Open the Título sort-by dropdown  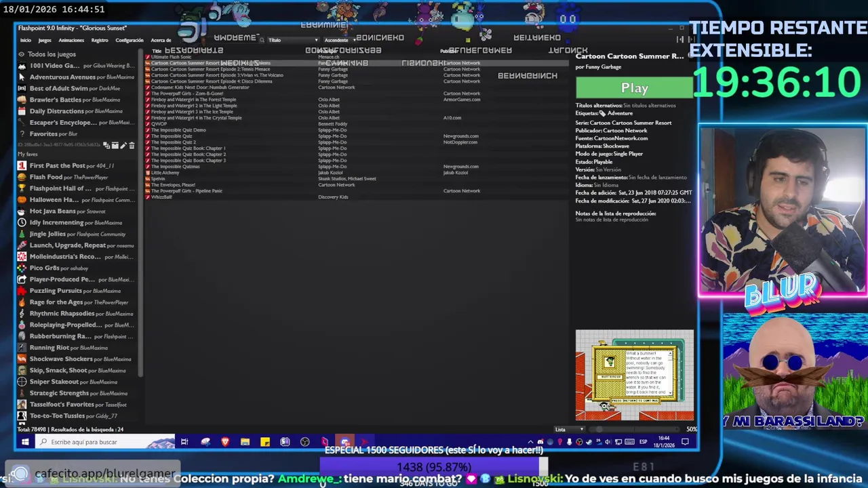294,40
